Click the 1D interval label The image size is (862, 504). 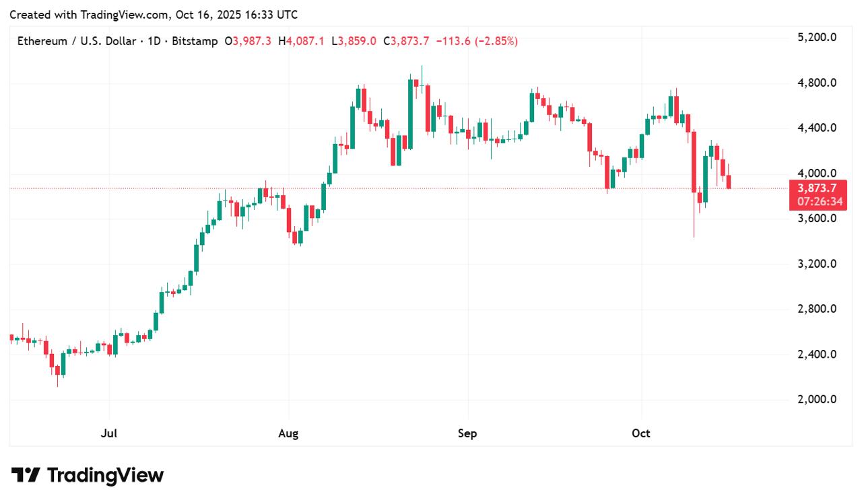(154, 41)
